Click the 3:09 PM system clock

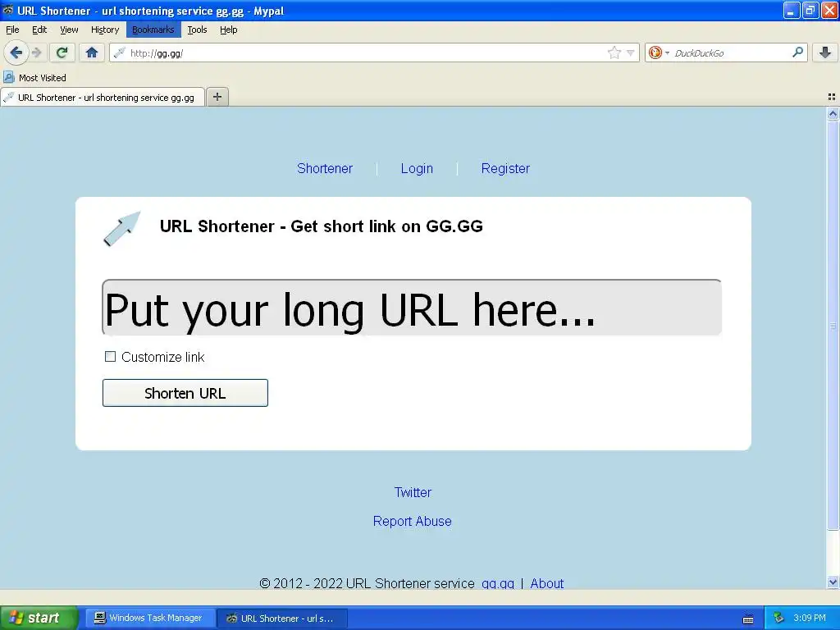point(810,618)
